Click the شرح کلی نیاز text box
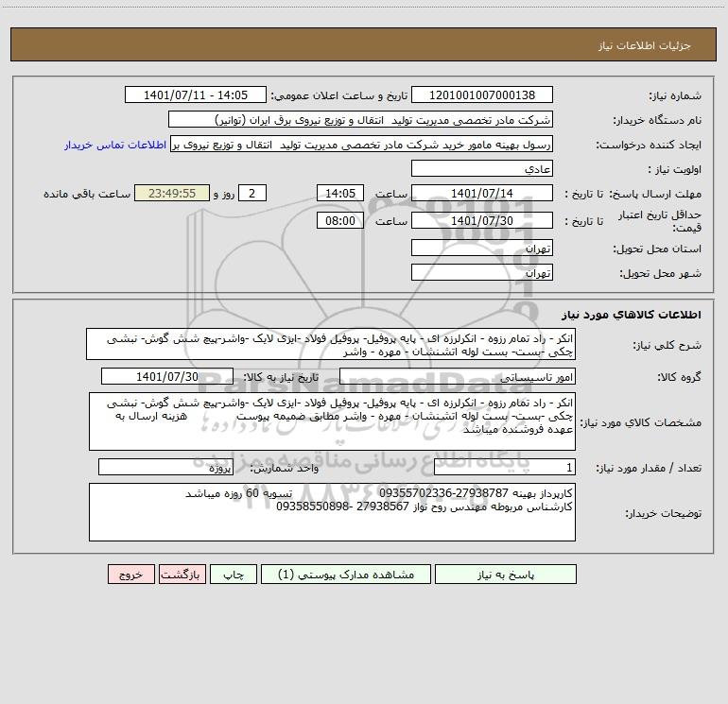The width and height of the screenshot is (728, 704). pos(331,344)
